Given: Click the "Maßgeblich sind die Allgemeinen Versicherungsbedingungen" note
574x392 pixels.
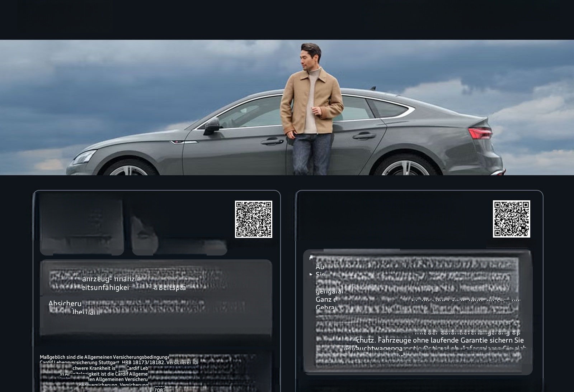Looking at the screenshot, I should point(104,357).
